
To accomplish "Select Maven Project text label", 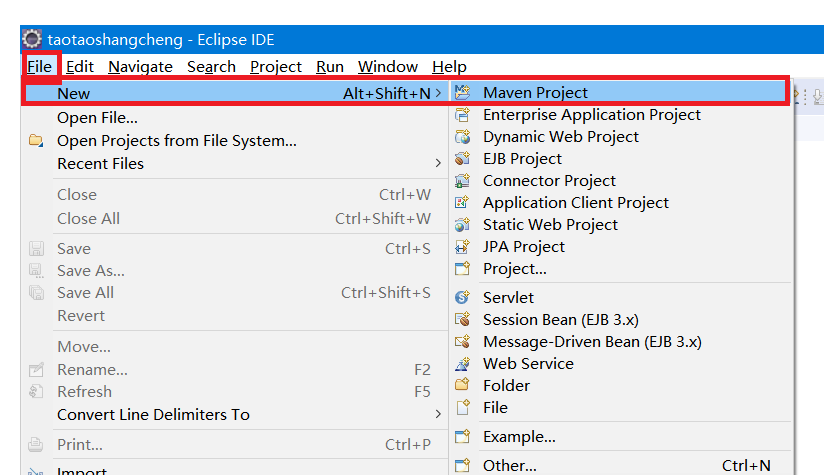I will click(x=535, y=92).
